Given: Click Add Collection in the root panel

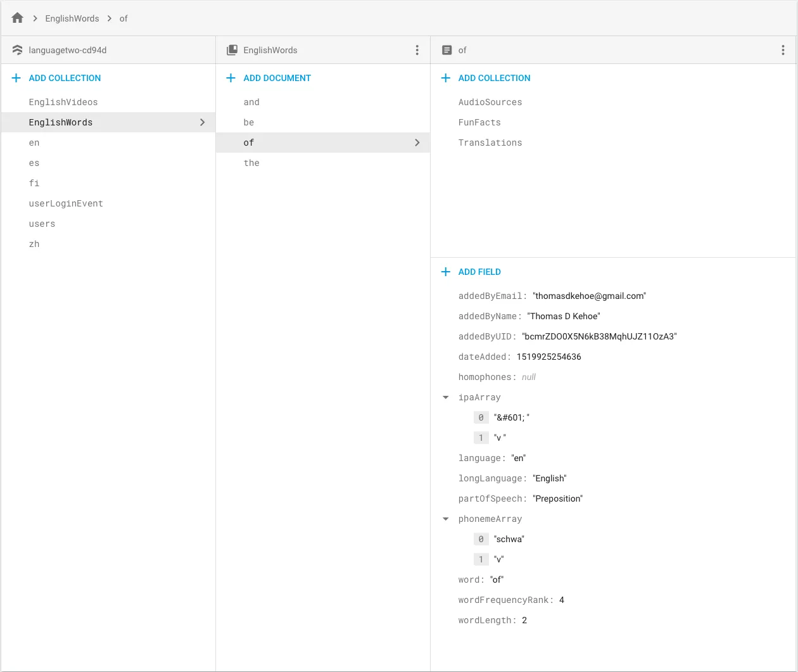Looking at the screenshot, I should (x=65, y=78).
